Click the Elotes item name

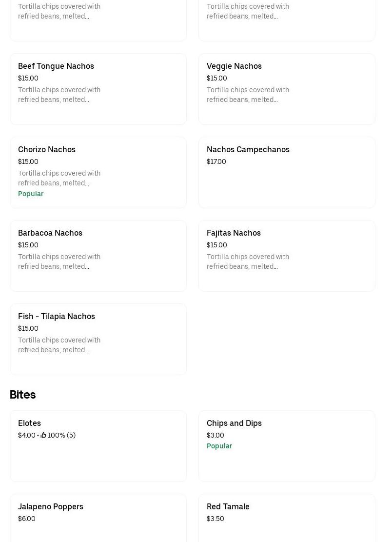click(x=29, y=423)
